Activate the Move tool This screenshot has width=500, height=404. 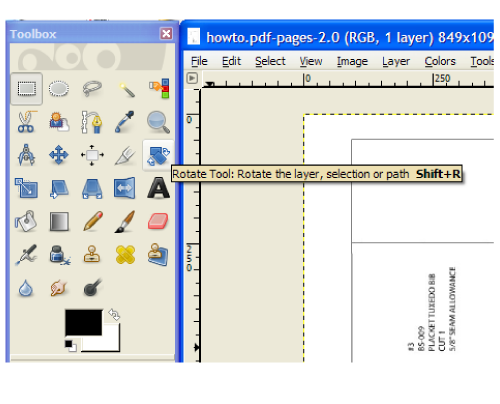point(59,155)
